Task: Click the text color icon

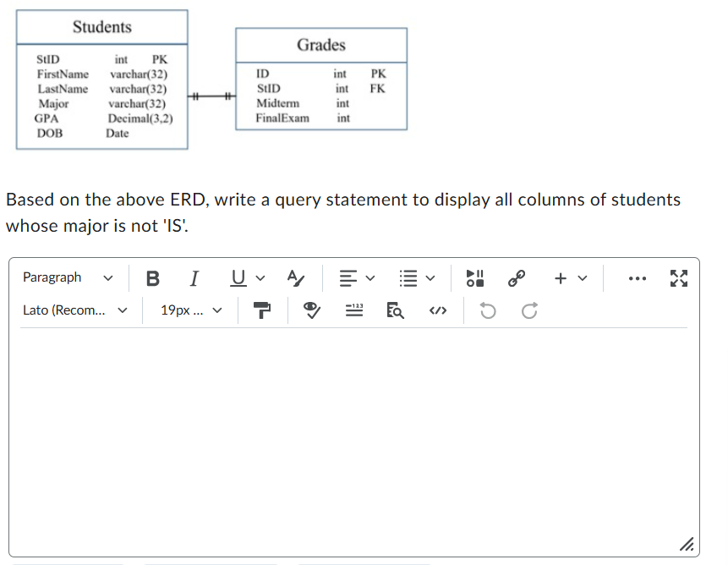Action: [295, 278]
